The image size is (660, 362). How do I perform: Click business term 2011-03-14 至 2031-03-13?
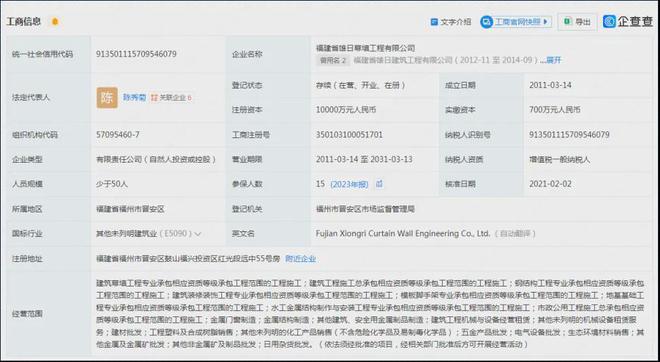[x=364, y=160]
